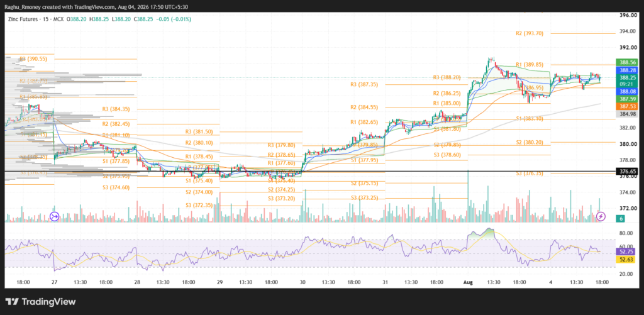
Task: Click the R2 (378.65) pivot label
Action: 281,155
